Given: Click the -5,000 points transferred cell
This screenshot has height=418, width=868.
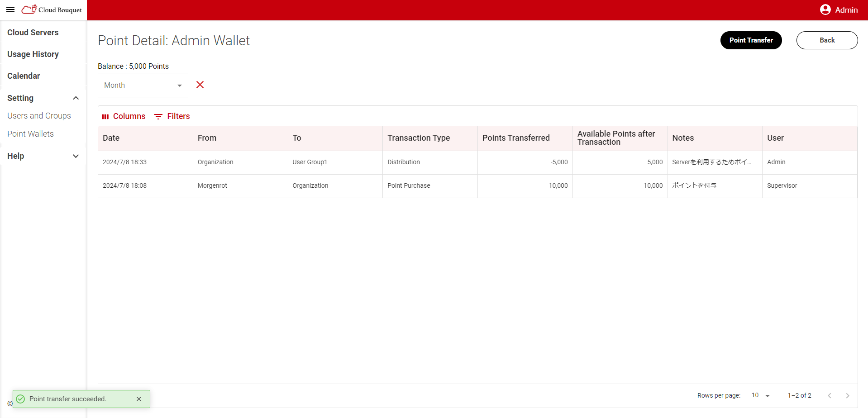Looking at the screenshot, I should pos(525,162).
